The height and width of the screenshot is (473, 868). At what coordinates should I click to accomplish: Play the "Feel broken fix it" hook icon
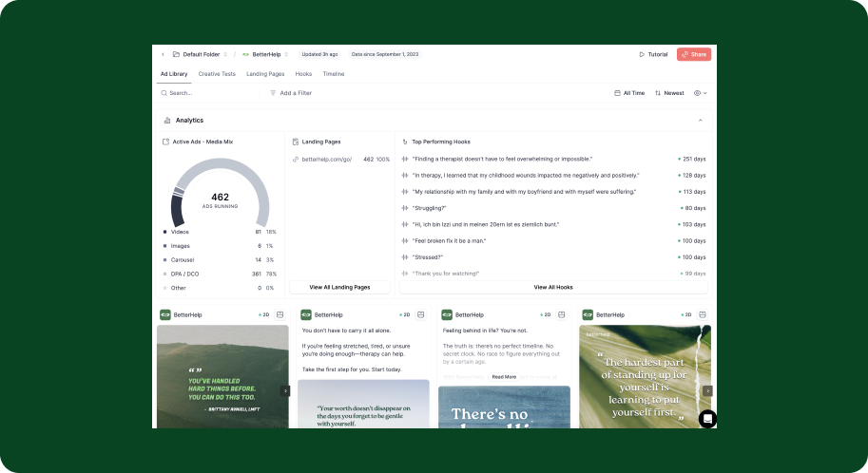(405, 240)
